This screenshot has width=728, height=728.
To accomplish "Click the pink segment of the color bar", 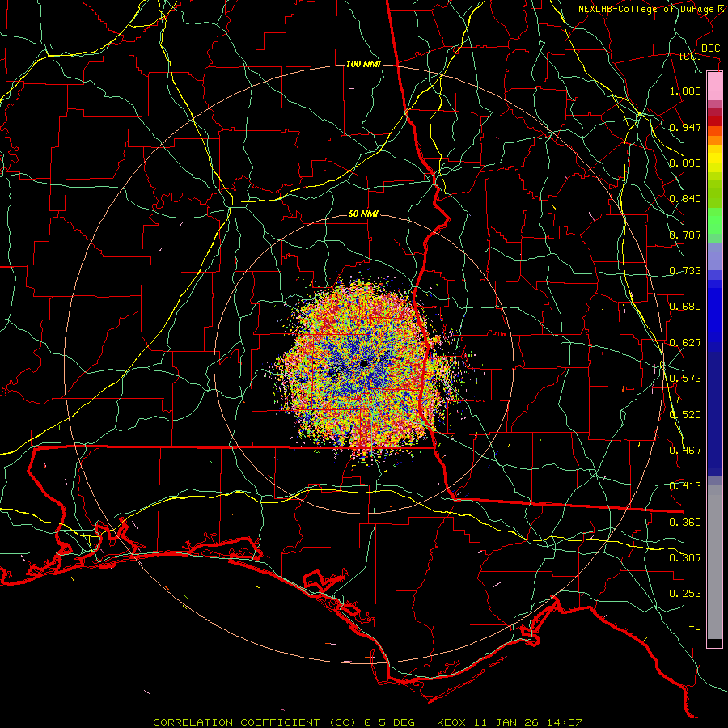I will point(714,87).
